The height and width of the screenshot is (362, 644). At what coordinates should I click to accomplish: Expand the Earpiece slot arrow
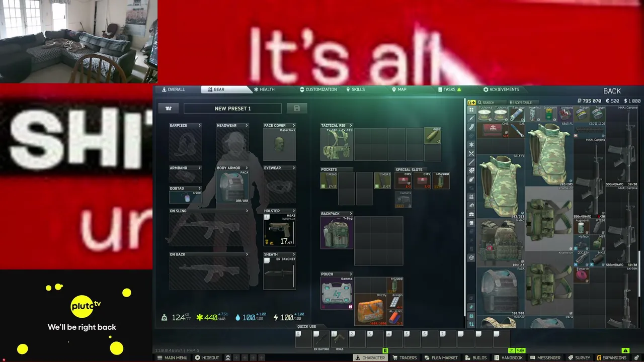click(199, 125)
